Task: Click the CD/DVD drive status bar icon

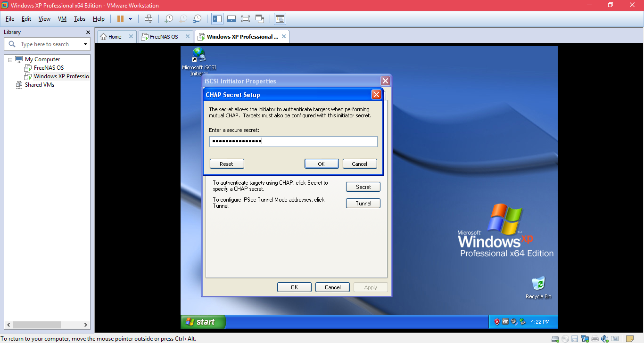Action: [x=565, y=339]
